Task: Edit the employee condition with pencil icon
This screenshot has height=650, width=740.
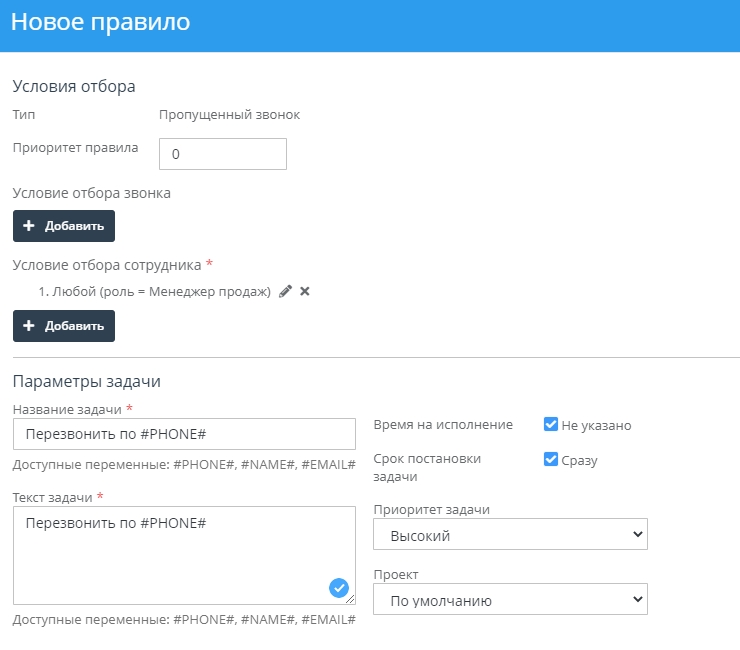Action: [286, 291]
